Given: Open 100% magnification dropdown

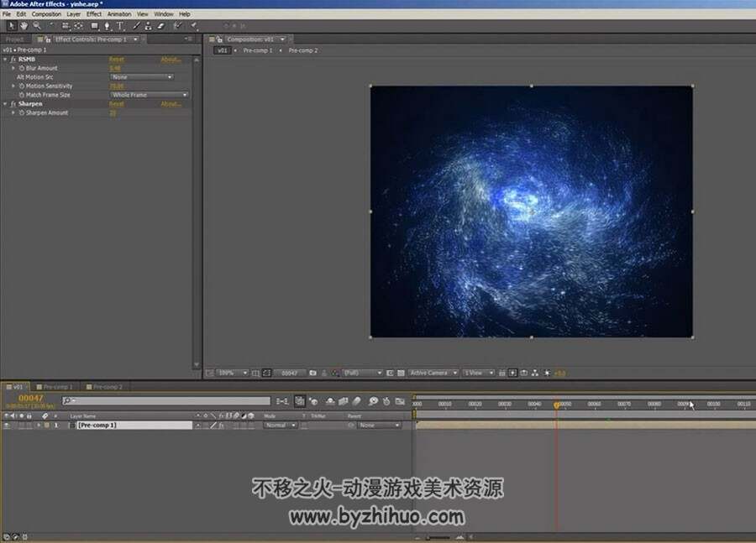Looking at the screenshot, I should pos(233,373).
